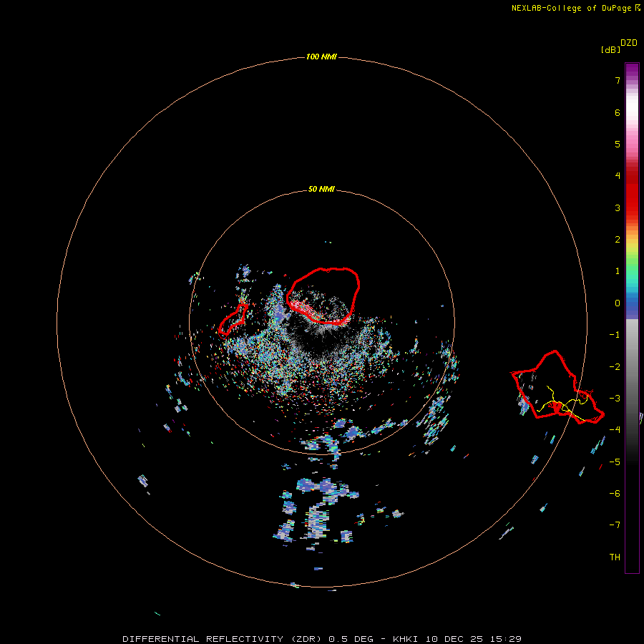Click the 0 value on color scale
This screenshot has height=644, width=644.
[618, 303]
